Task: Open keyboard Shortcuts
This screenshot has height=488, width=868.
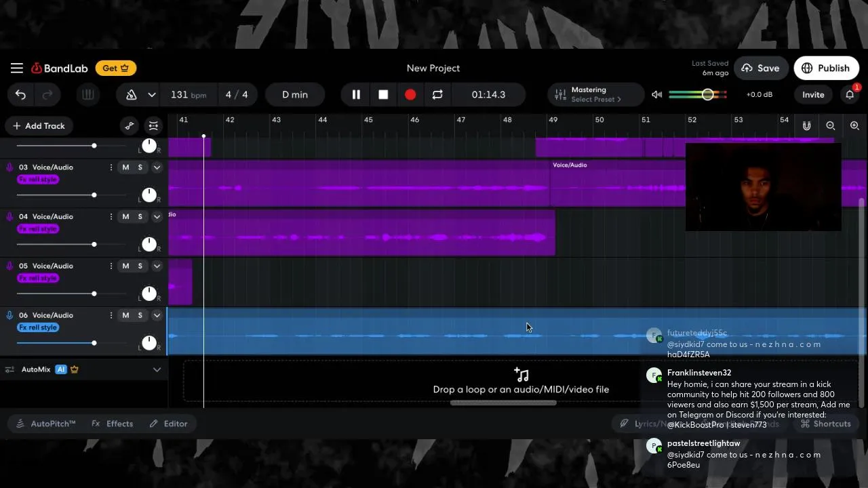Action: click(825, 424)
